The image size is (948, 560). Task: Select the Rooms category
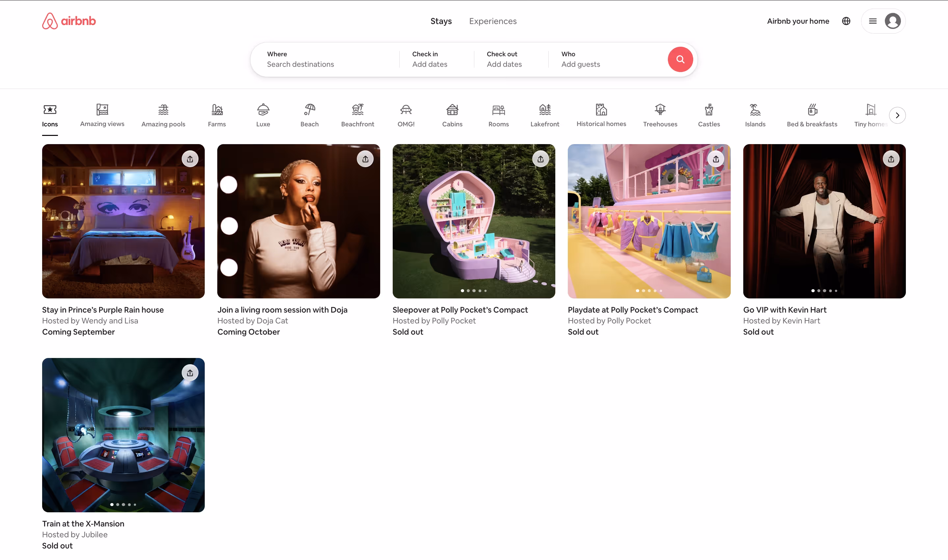(498, 116)
